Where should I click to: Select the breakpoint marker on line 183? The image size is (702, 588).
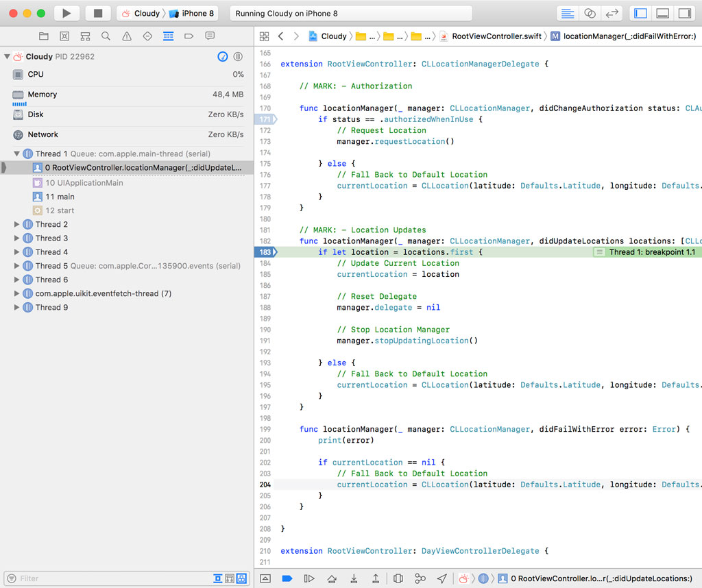[x=265, y=252]
